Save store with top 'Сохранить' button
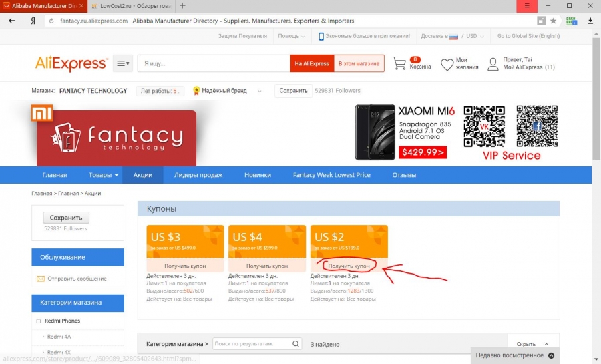This screenshot has height=364, width=601. click(293, 91)
